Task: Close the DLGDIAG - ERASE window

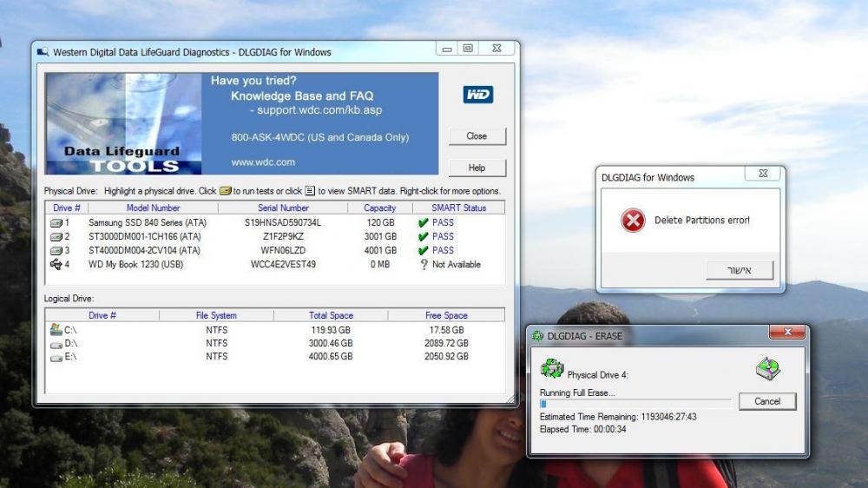Action: (788, 332)
